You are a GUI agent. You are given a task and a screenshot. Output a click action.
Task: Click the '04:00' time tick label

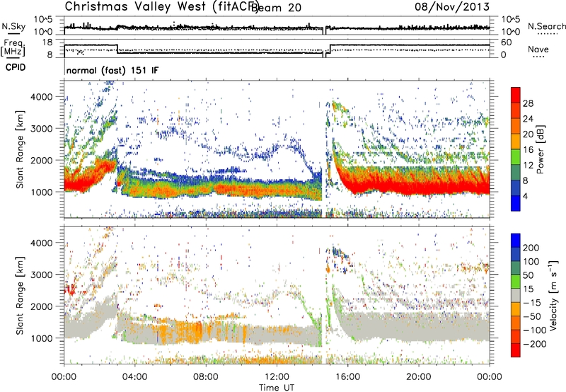[134, 377]
